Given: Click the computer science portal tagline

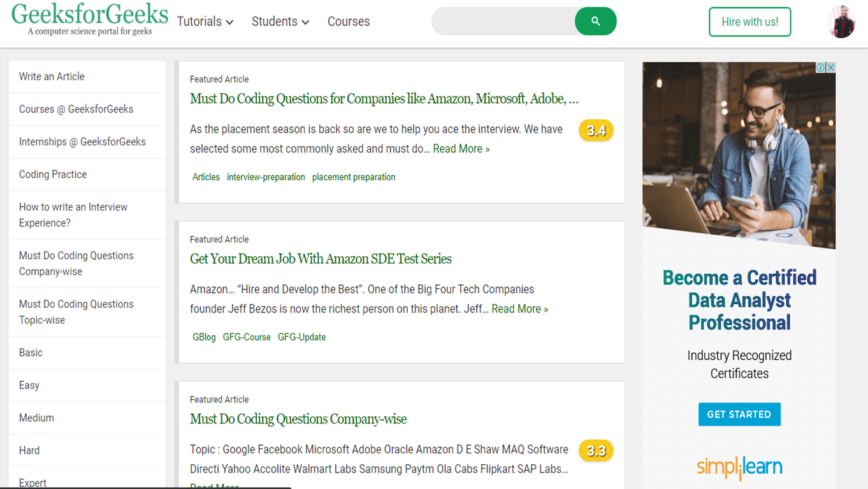Looking at the screenshot, I should coord(90,31).
